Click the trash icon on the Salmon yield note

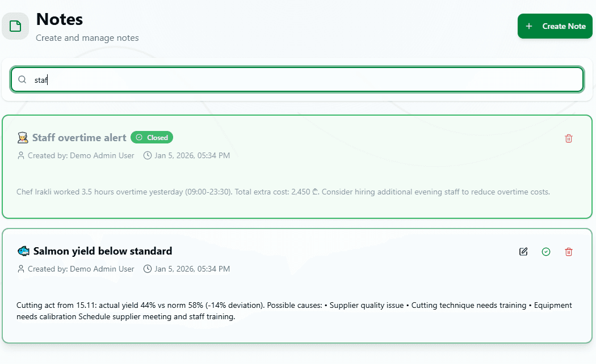tap(569, 251)
